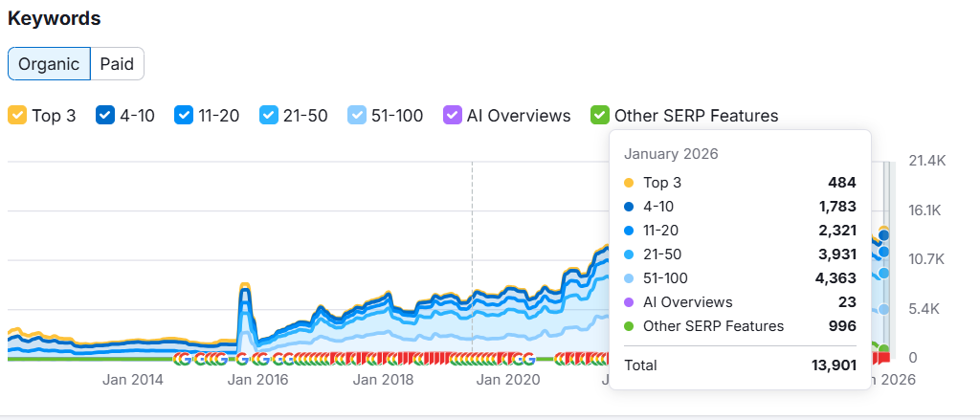Uncheck the Top 3 checkbox
980x420 pixels.
coord(17,116)
